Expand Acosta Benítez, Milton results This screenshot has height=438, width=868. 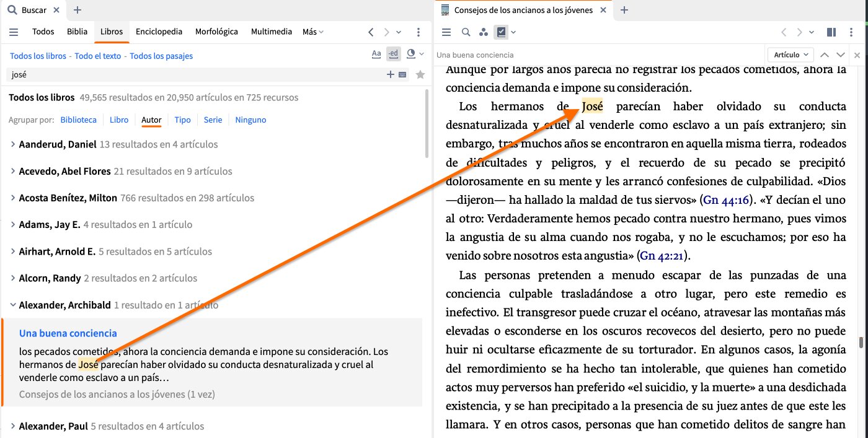click(13, 198)
